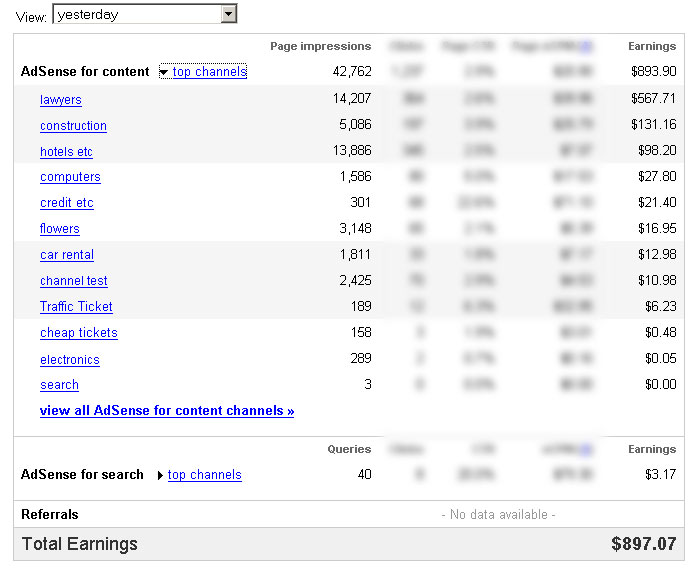Open the hotels etc channel
Image resolution: width=695 pixels, height=568 pixels.
(x=66, y=152)
